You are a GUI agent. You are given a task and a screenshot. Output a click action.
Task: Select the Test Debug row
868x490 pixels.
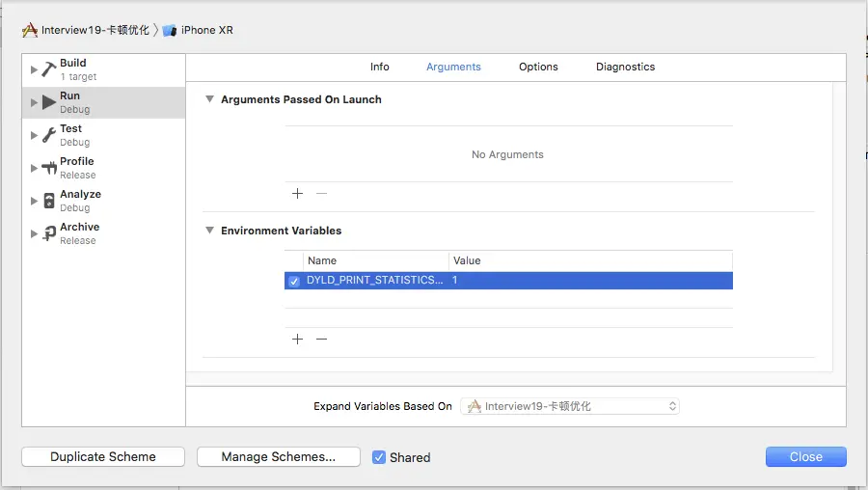103,135
